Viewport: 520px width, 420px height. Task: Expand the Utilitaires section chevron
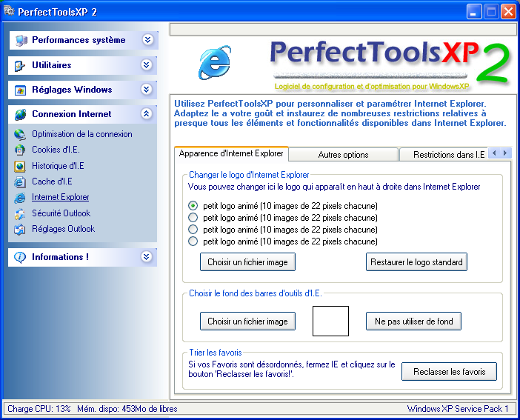[x=147, y=64]
